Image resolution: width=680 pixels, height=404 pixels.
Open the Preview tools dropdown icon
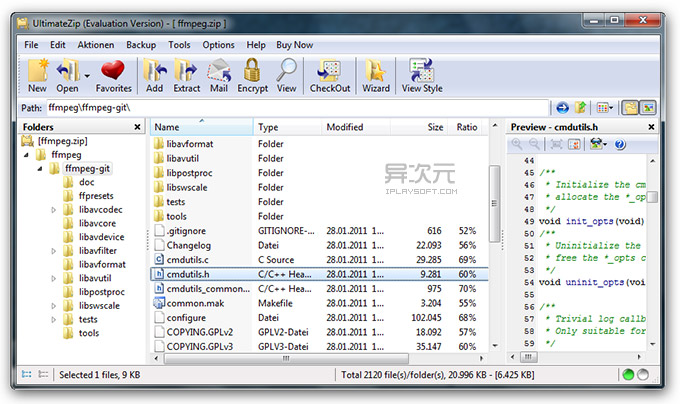599,144
